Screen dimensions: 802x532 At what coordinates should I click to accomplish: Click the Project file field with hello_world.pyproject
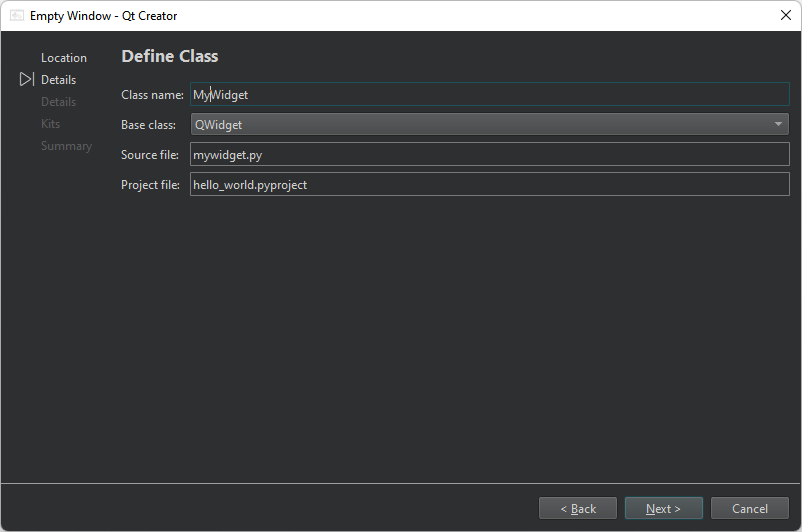490,185
